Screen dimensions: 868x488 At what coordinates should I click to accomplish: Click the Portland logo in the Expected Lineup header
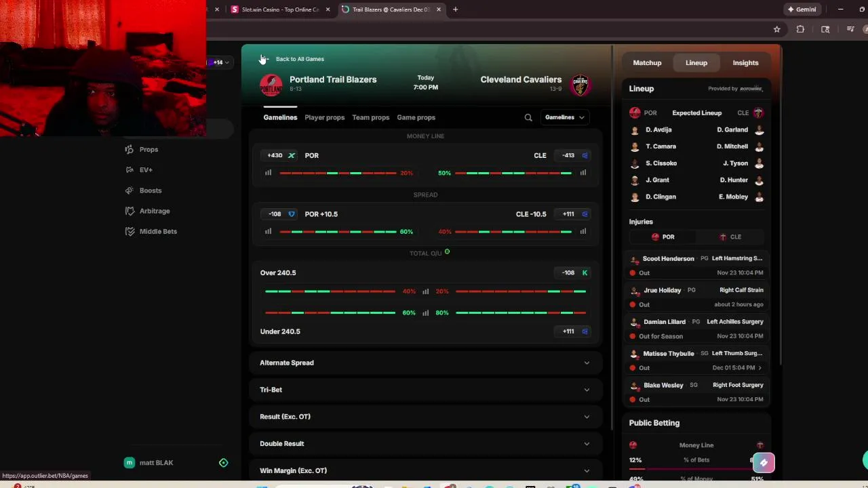[x=635, y=113]
